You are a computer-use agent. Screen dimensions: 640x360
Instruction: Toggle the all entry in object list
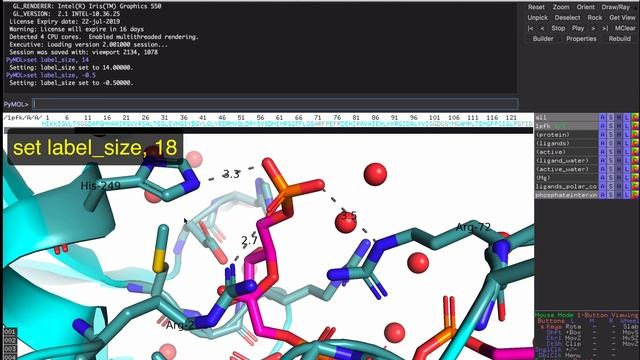point(567,118)
